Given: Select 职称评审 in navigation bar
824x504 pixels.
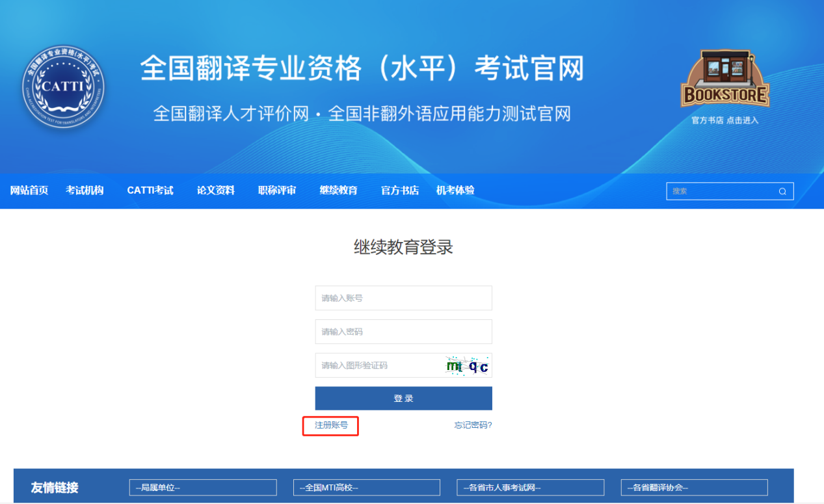Looking at the screenshot, I should [277, 191].
